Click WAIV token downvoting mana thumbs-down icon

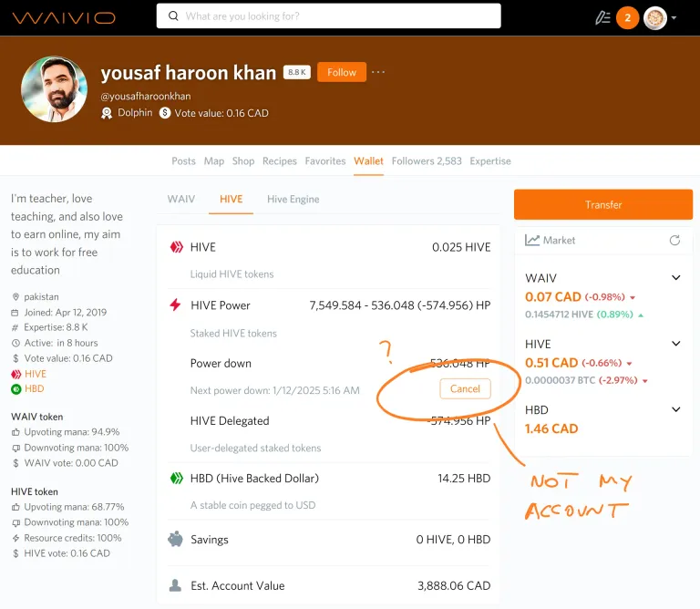tap(15, 448)
